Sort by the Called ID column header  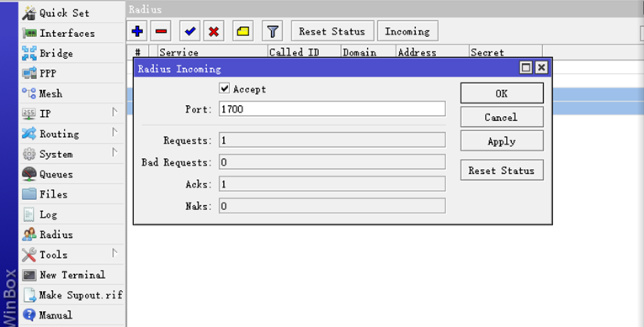(x=304, y=52)
